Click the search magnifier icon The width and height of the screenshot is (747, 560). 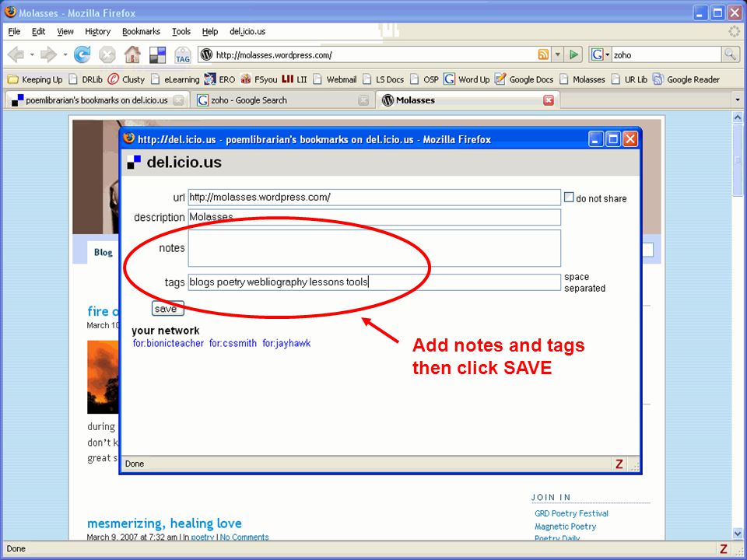[730, 54]
